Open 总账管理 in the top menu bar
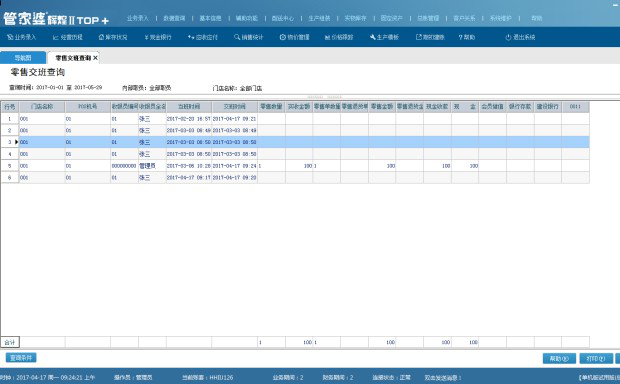 pos(428,18)
